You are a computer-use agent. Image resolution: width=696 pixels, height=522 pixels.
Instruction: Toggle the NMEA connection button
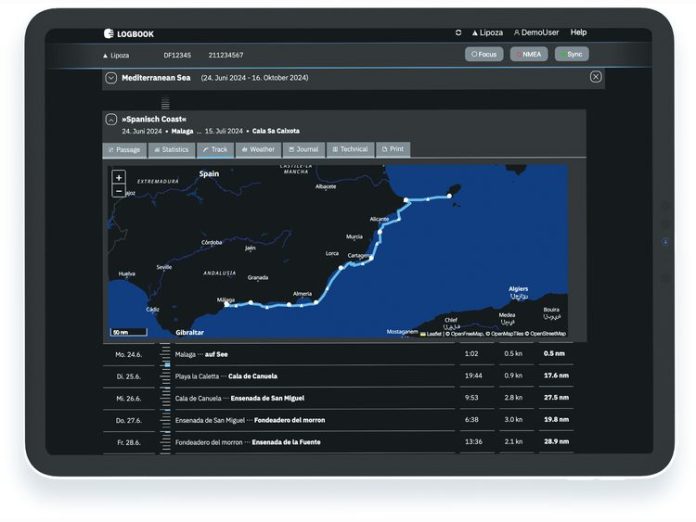(529, 54)
